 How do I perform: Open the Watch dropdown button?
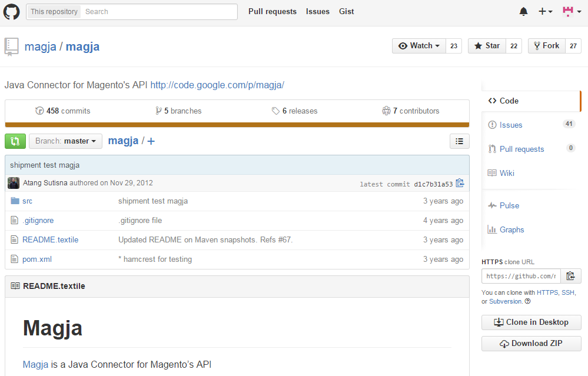[x=419, y=46]
